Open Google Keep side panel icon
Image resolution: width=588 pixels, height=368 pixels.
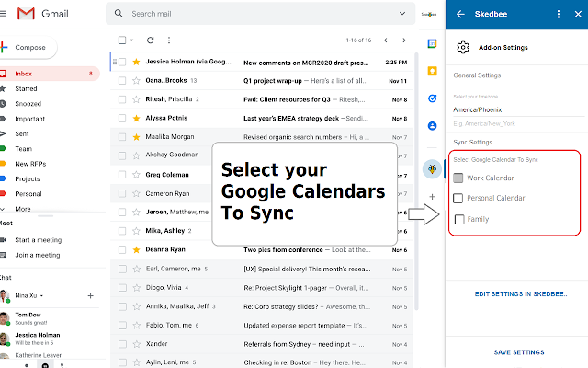(432, 71)
